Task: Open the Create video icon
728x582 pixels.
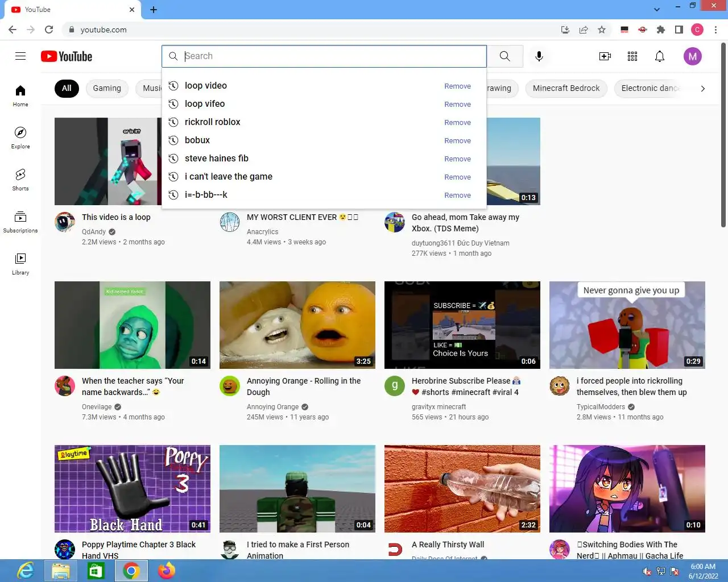Action: click(x=605, y=56)
